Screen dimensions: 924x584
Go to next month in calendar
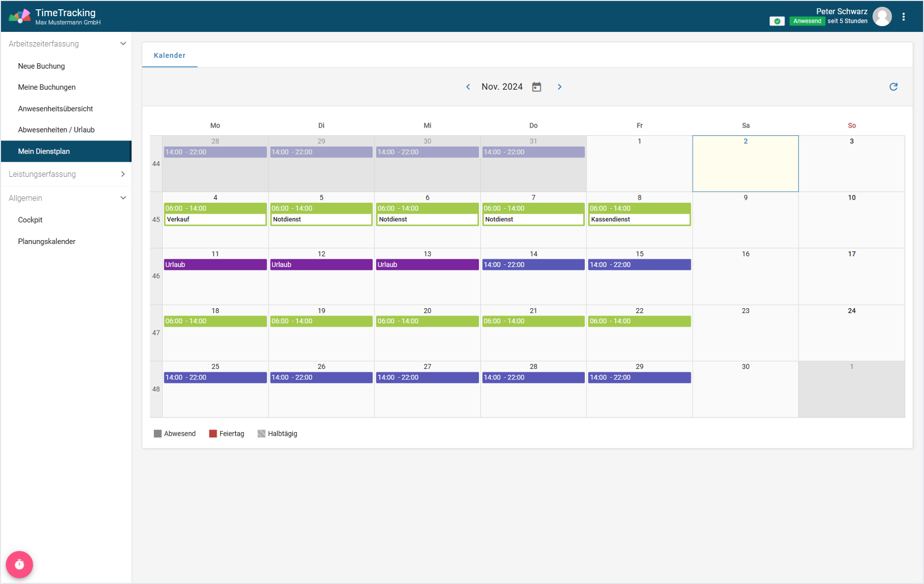click(x=559, y=87)
